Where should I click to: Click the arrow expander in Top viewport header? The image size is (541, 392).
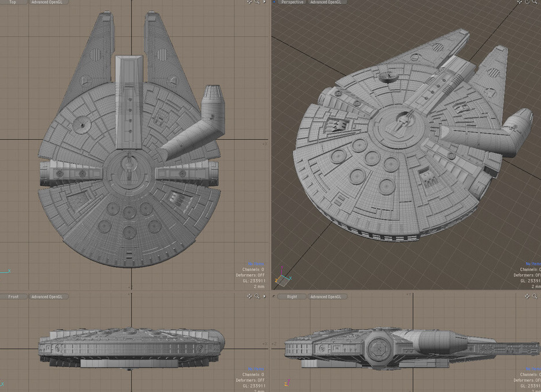[x=264, y=2]
